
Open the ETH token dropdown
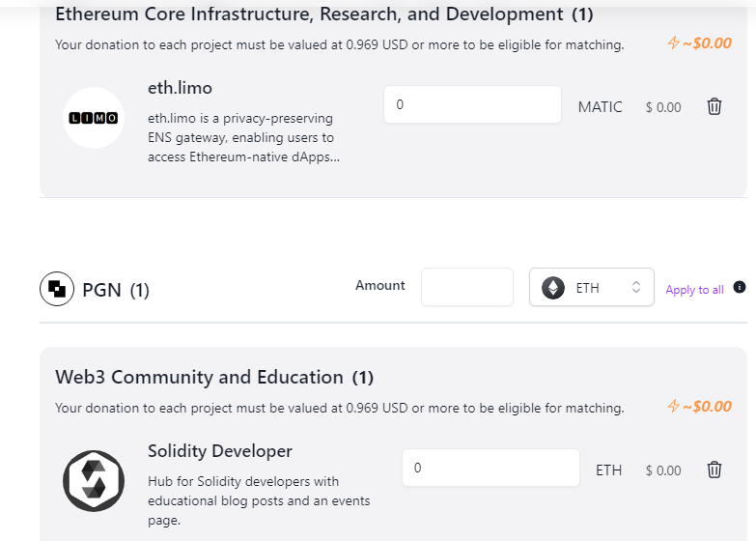(592, 287)
